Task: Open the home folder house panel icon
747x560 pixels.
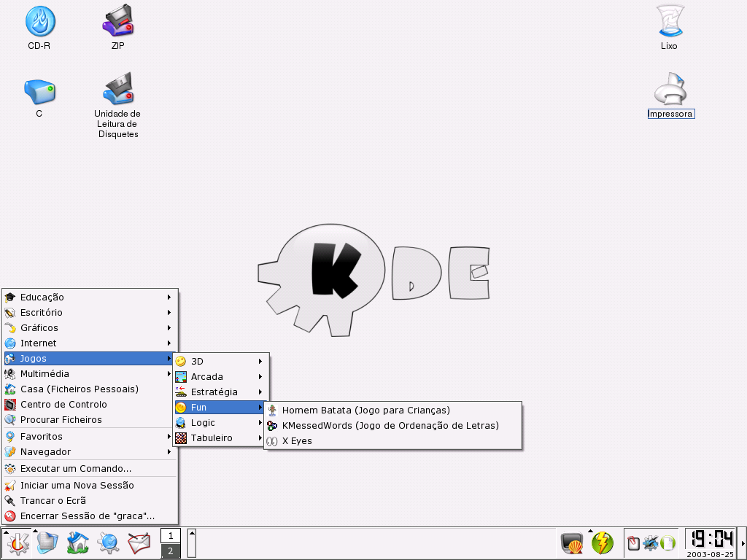Action: pyautogui.click(x=77, y=542)
